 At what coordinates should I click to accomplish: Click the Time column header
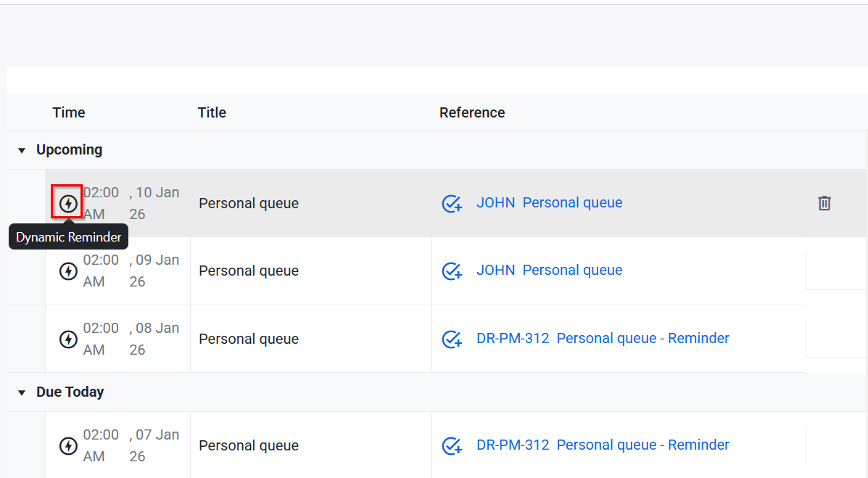pyautogui.click(x=69, y=112)
